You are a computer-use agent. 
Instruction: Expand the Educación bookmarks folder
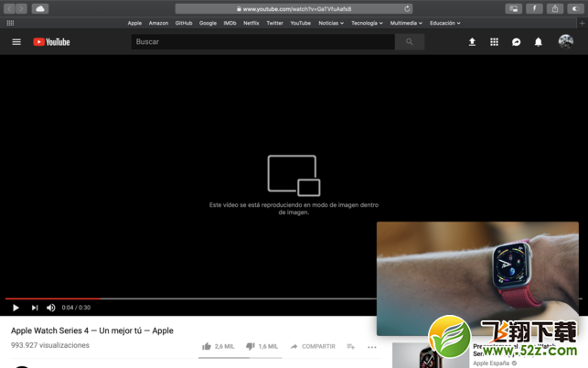click(x=445, y=23)
